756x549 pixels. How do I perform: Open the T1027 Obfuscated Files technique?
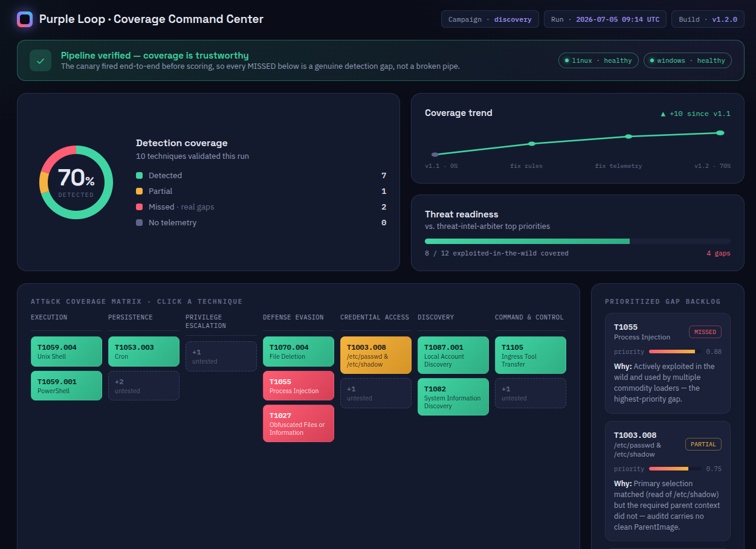[x=299, y=423]
